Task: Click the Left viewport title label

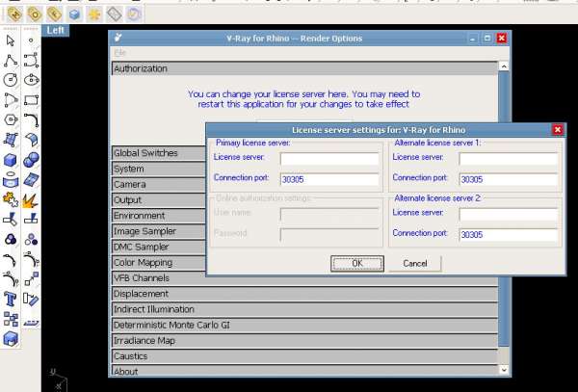Action: tap(56, 31)
